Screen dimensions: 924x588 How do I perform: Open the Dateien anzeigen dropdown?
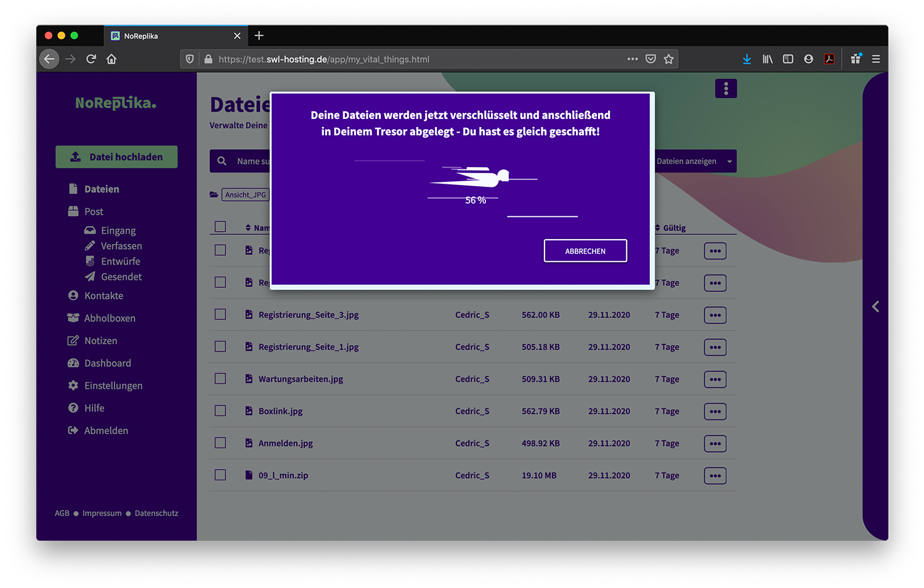694,161
